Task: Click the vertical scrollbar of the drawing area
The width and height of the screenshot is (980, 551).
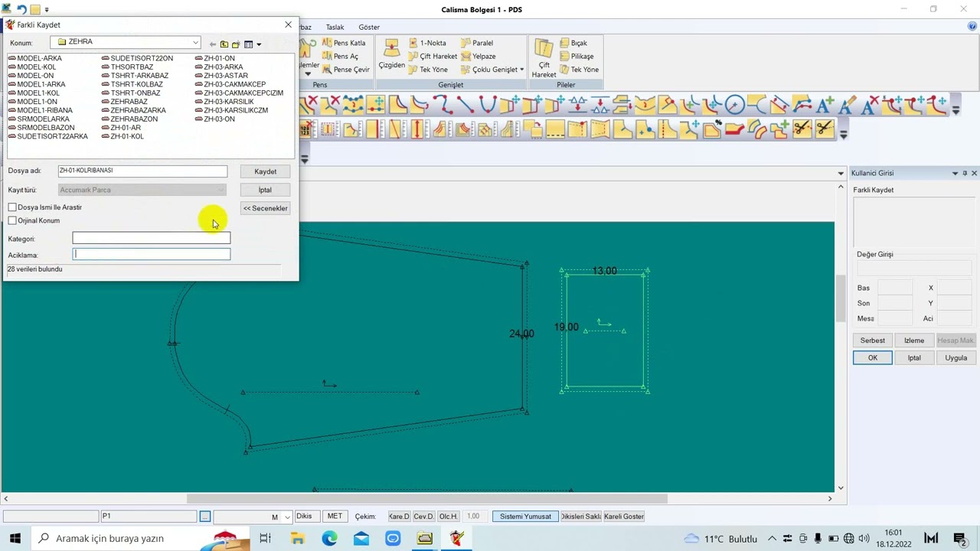Action: (841, 298)
